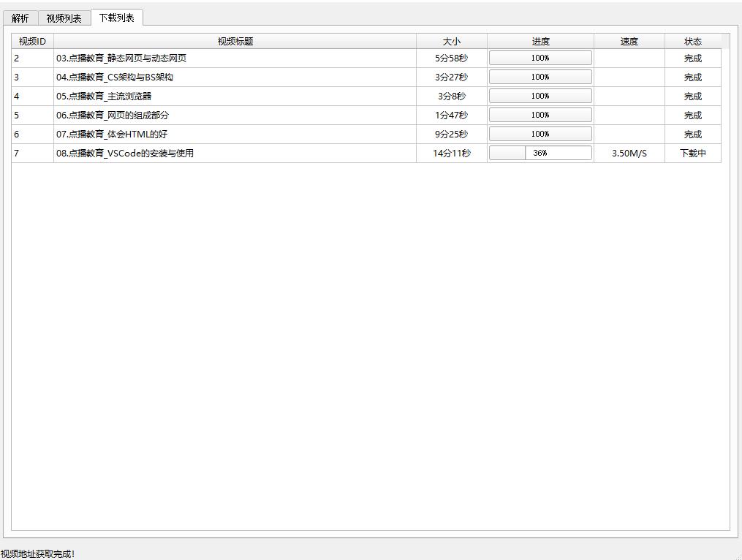Click video ID cell 2

pyautogui.click(x=32, y=58)
